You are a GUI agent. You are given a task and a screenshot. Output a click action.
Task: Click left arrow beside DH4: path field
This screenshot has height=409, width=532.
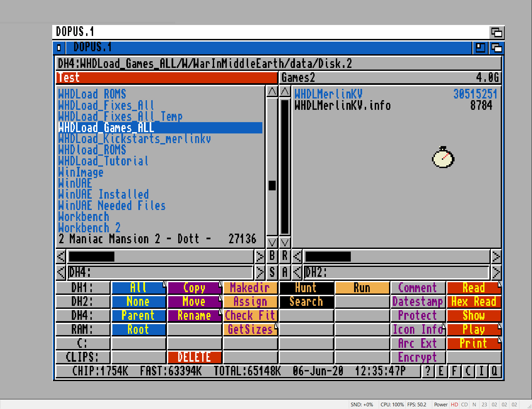[x=61, y=272]
